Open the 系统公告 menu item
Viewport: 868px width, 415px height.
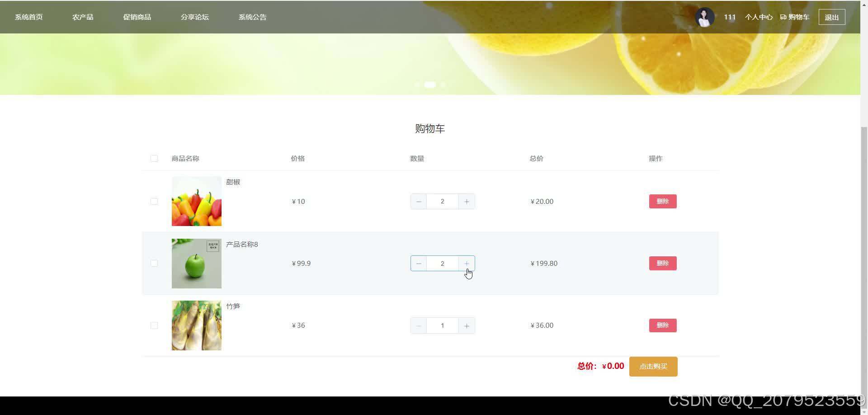coord(253,17)
